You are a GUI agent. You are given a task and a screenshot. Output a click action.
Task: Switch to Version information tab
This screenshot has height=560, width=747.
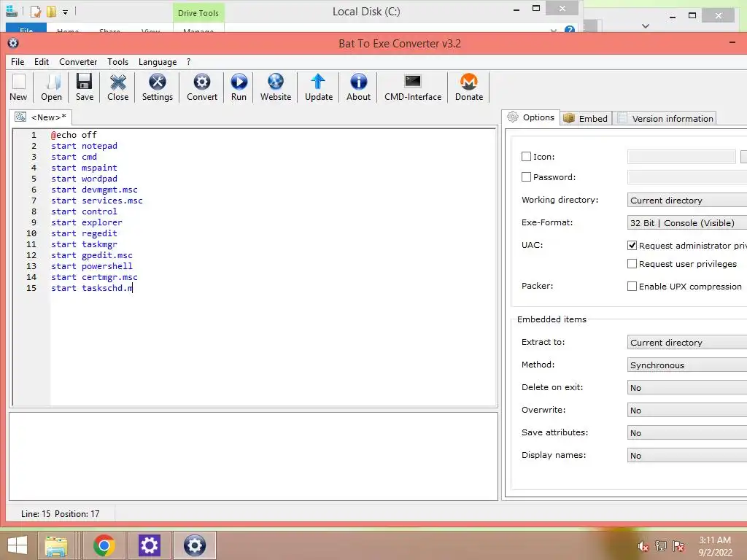[x=665, y=118]
